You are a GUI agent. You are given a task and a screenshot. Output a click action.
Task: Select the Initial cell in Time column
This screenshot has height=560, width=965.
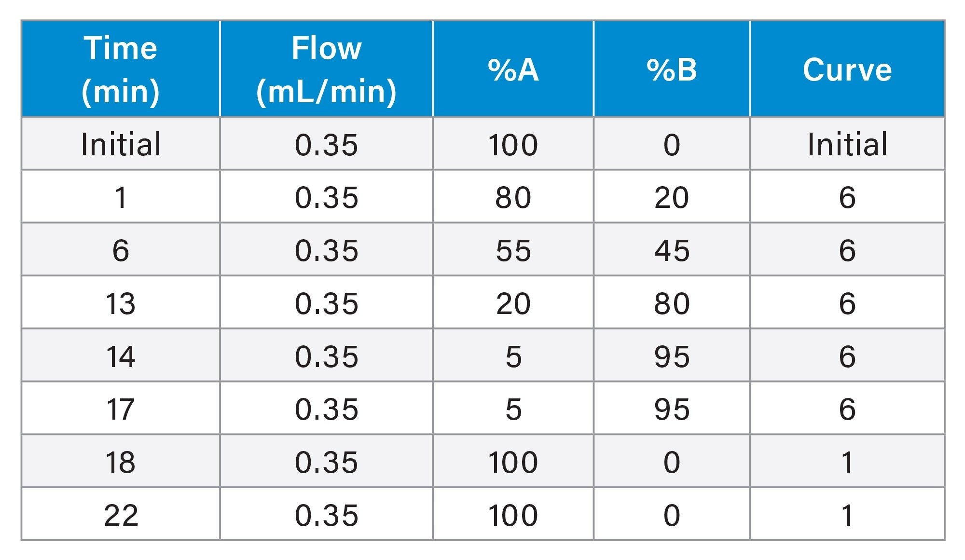pos(121,144)
